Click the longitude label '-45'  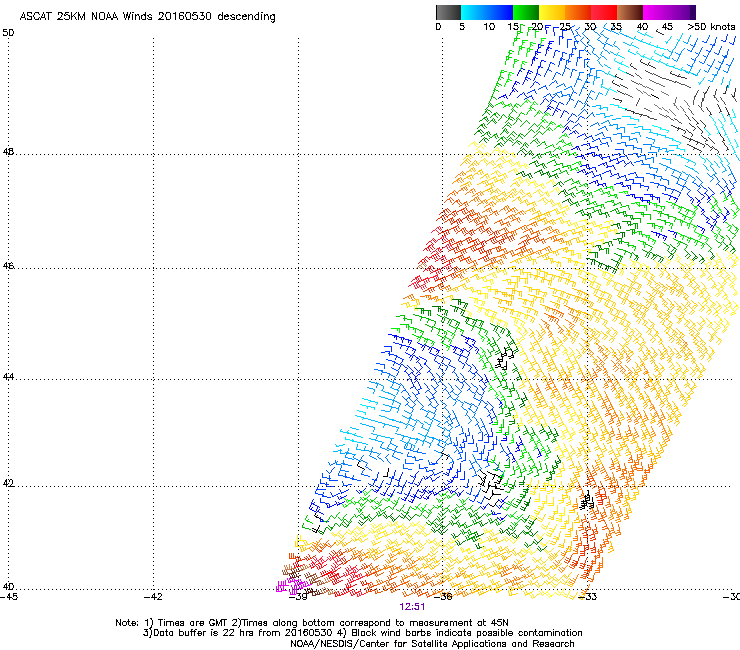click(x=9, y=597)
